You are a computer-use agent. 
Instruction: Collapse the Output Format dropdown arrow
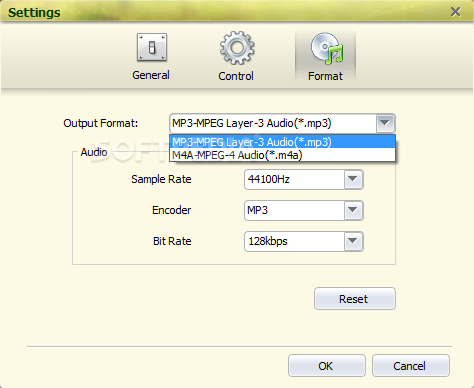385,123
